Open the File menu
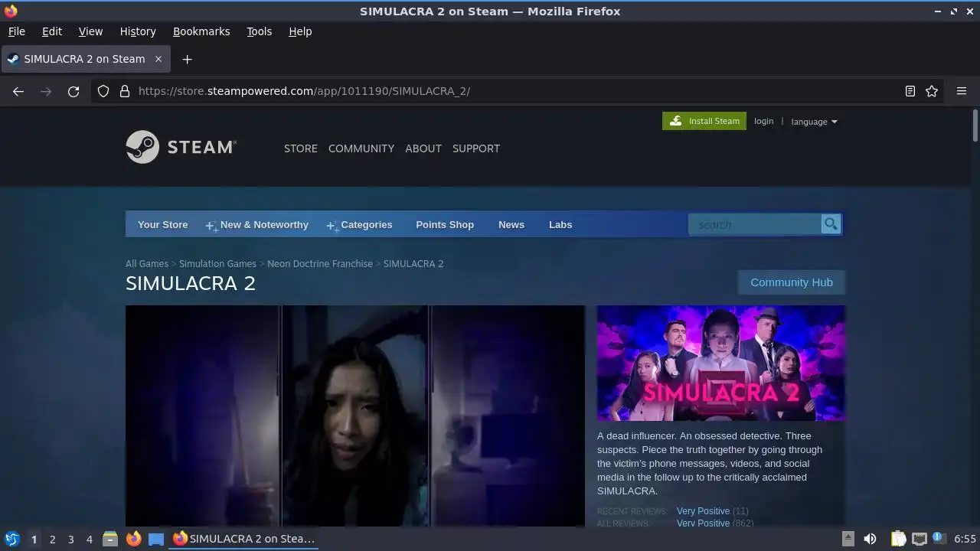 [x=16, y=31]
